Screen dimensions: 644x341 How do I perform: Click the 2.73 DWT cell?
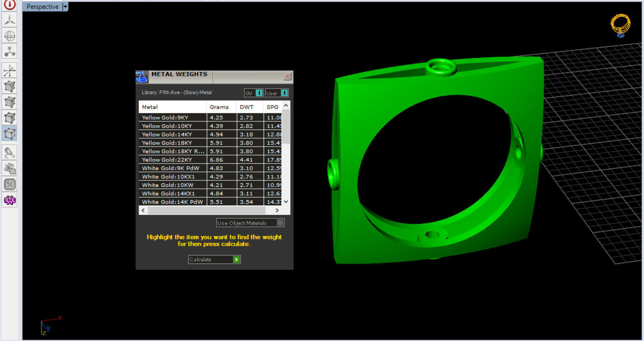click(x=250, y=117)
